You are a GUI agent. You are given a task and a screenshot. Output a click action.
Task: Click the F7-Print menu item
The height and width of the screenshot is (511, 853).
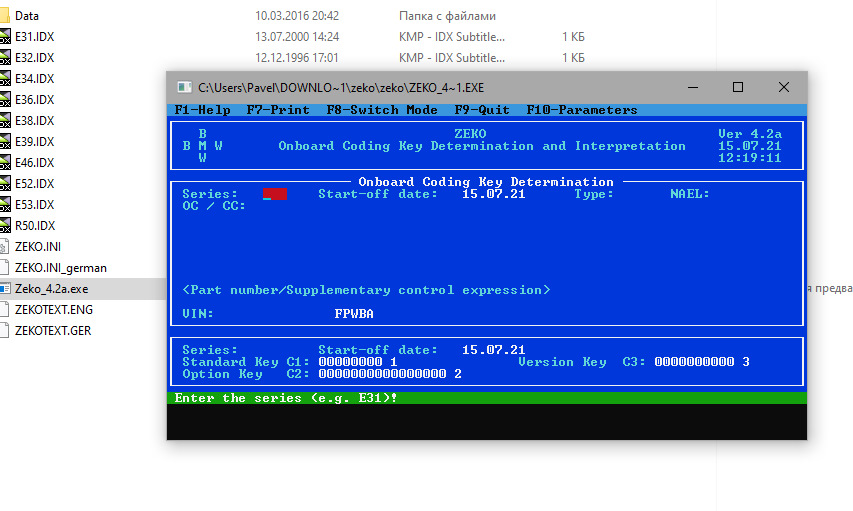[278, 110]
